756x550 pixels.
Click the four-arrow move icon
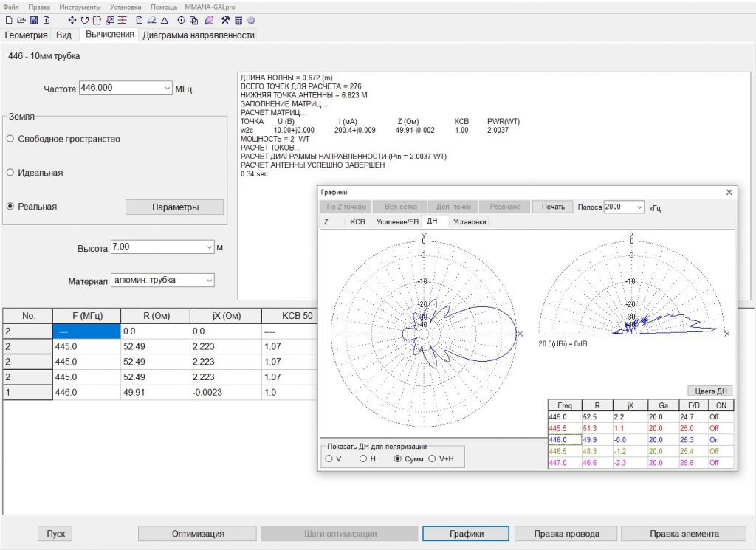[x=72, y=20]
